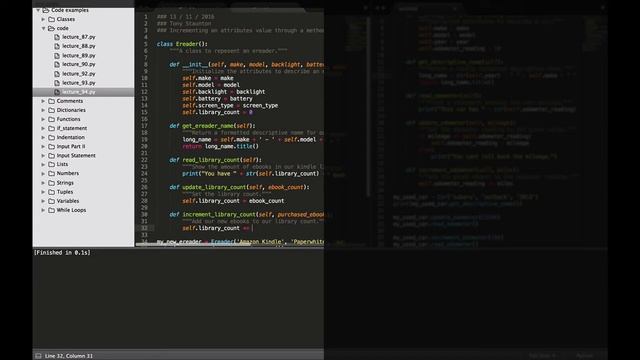Click line number 32 in gutter

click(x=144, y=228)
